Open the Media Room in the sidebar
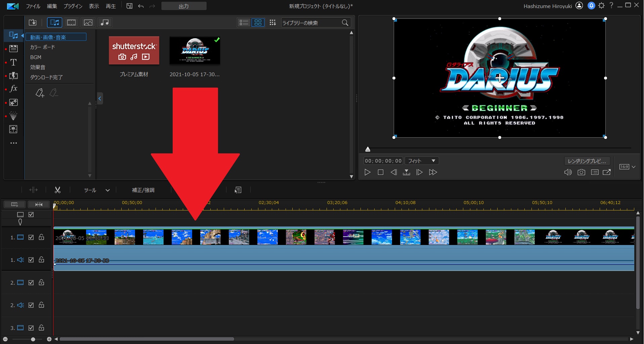 pos(13,35)
